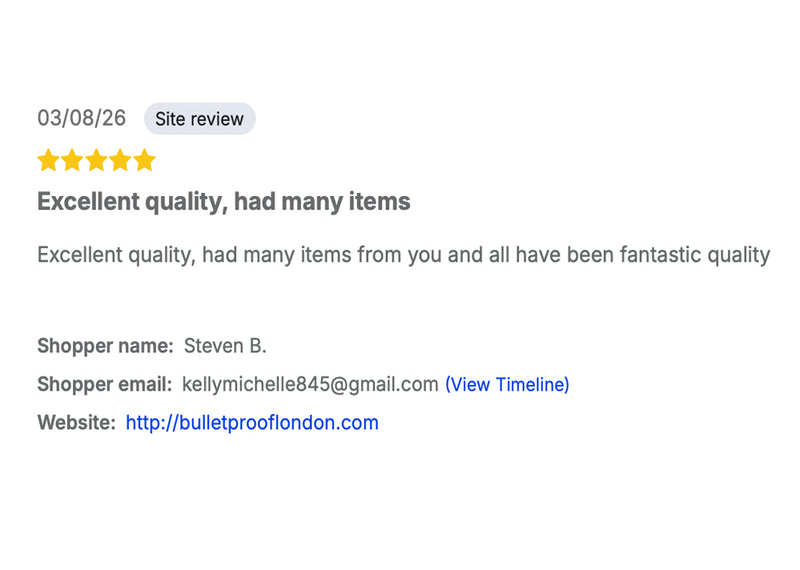Click the shopper email address kellymichelle845@gmail.com
This screenshot has height=570, width=800.
pyautogui.click(x=310, y=385)
